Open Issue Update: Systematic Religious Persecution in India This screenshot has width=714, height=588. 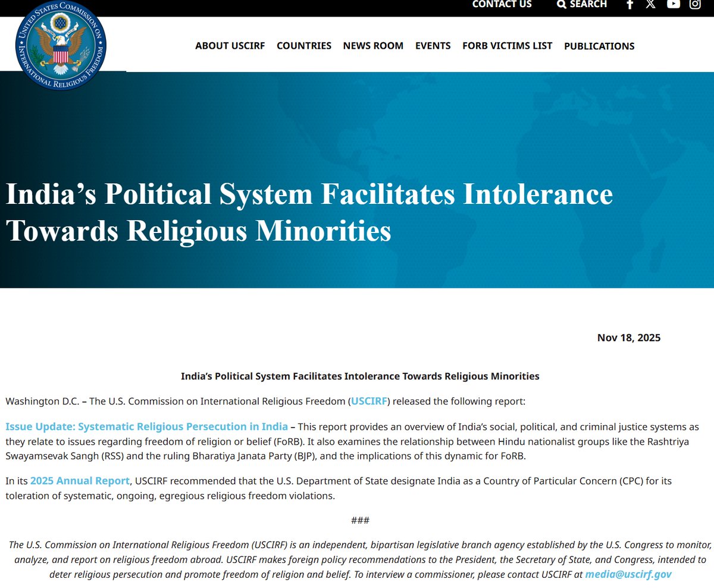146,427
